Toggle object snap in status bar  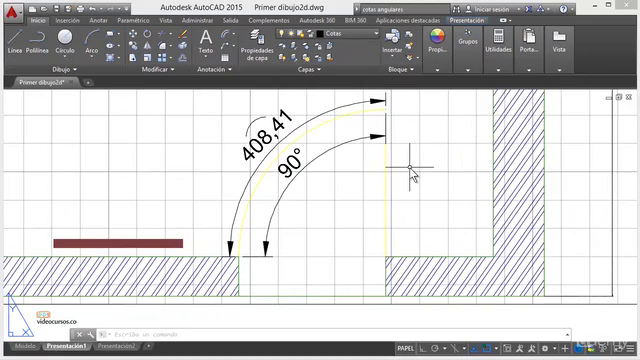click(487, 349)
